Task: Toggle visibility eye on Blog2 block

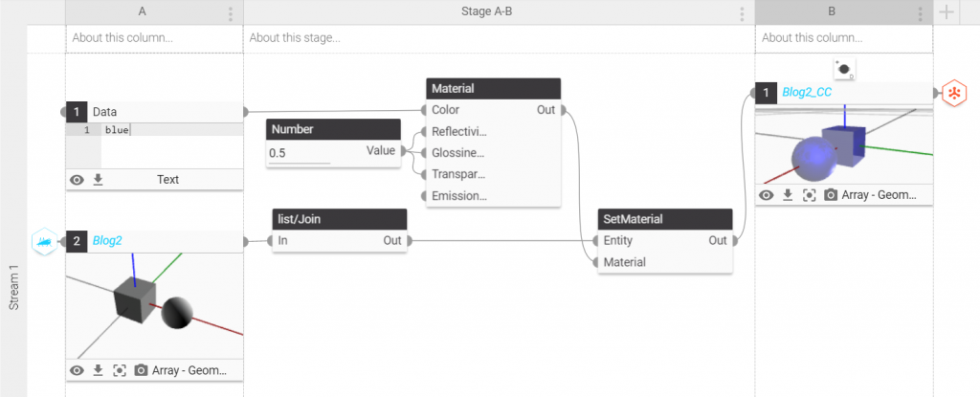Action: [78, 370]
